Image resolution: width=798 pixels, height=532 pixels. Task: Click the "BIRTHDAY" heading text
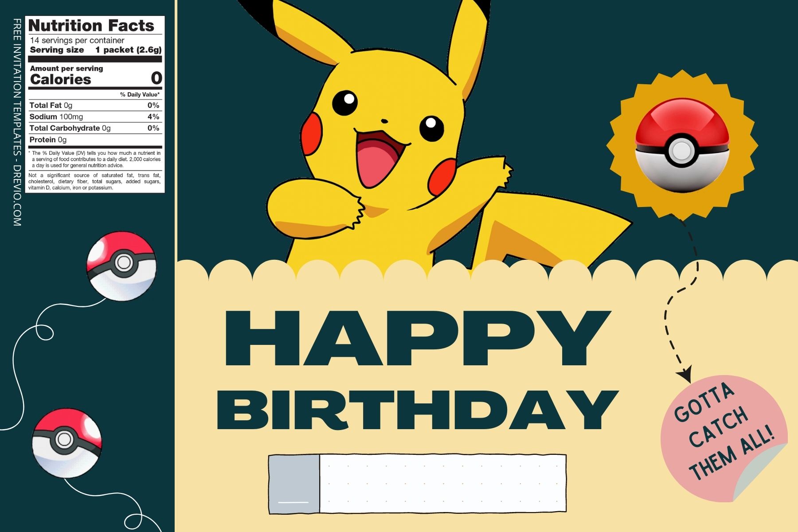[417, 410]
